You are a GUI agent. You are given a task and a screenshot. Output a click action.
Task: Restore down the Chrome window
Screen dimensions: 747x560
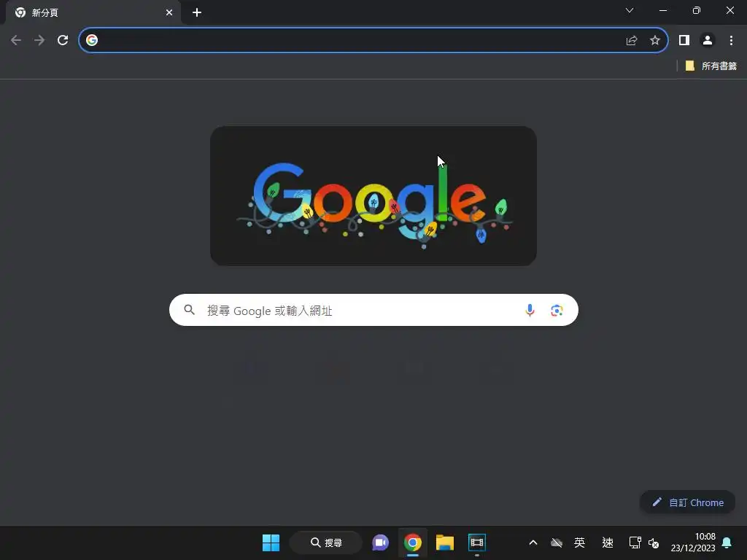click(697, 10)
